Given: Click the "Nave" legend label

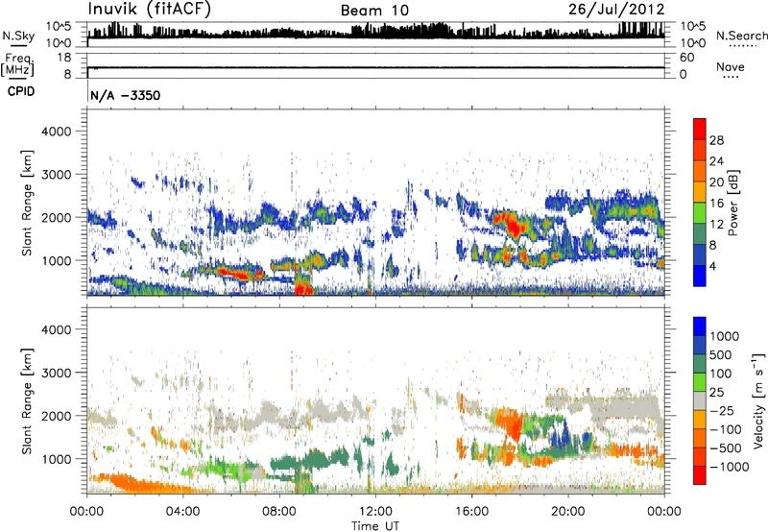Looking at the screenshot, I should pyautogui.click(x=731, y=66).
